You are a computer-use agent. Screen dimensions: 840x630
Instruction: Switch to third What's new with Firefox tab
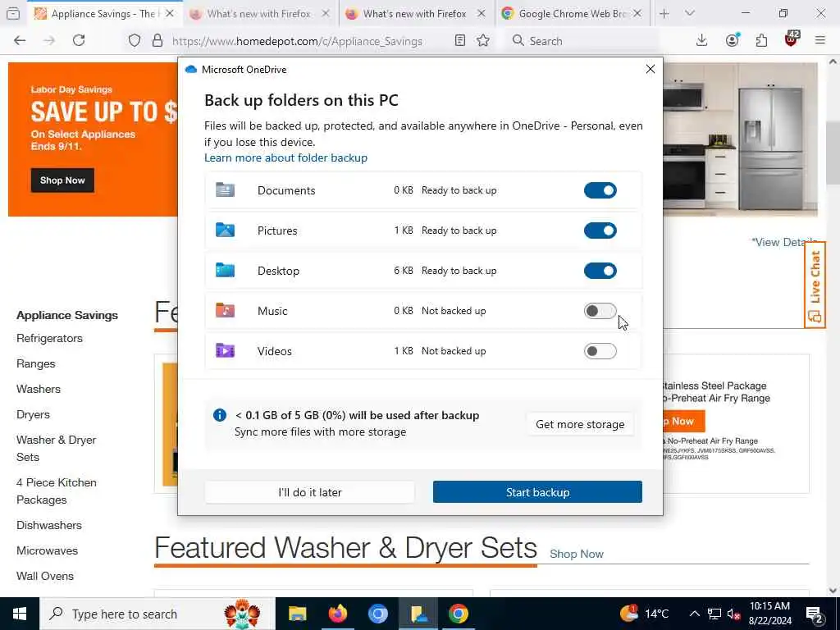coord(415,13)
